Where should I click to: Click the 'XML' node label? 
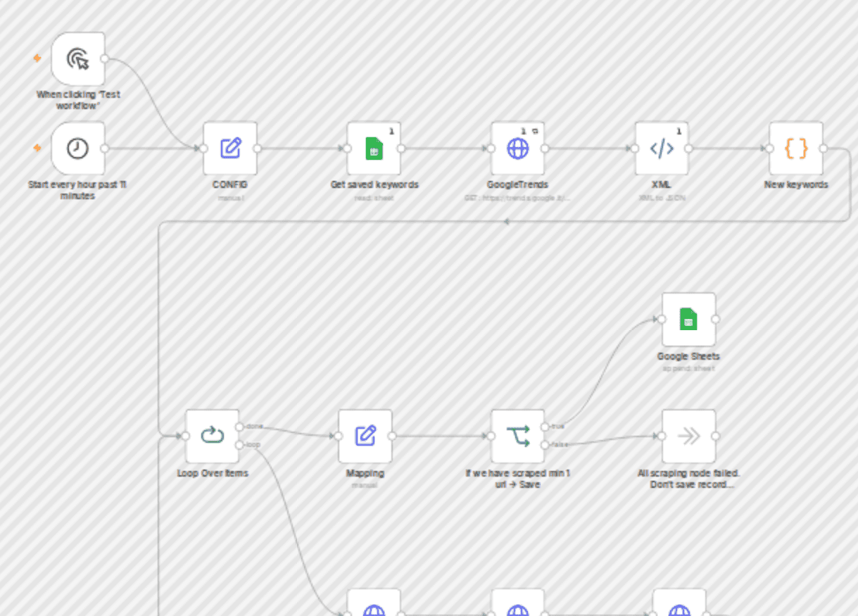click(x=662, y=184)
